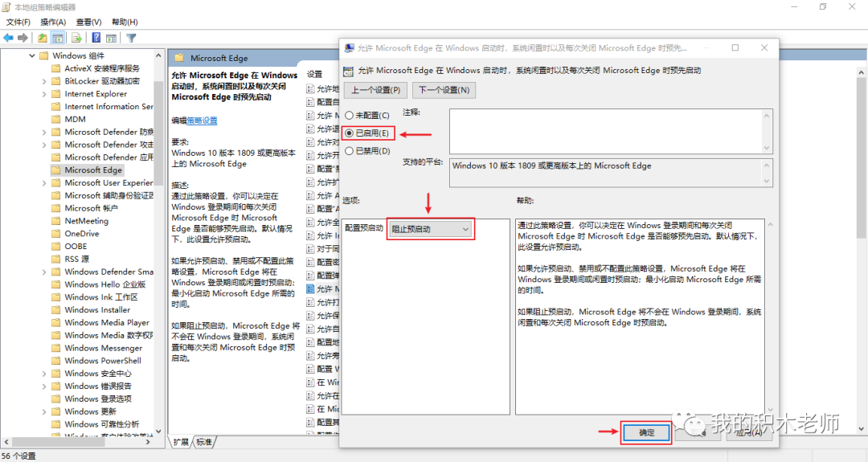
Task: Open help via blue question-mark icon
Action: (96, 38)
